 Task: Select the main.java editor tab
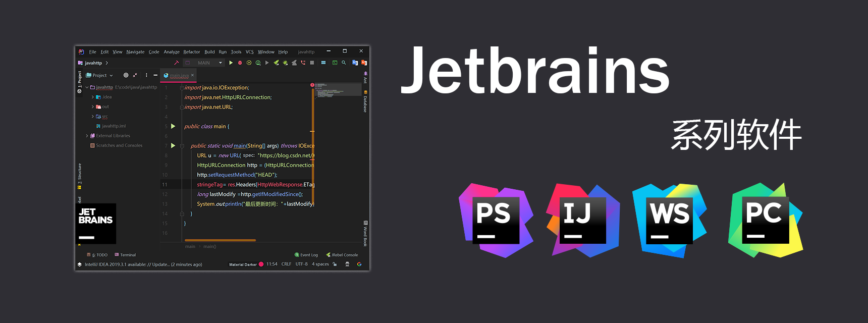pyautogui.click(x=179, y=75)
